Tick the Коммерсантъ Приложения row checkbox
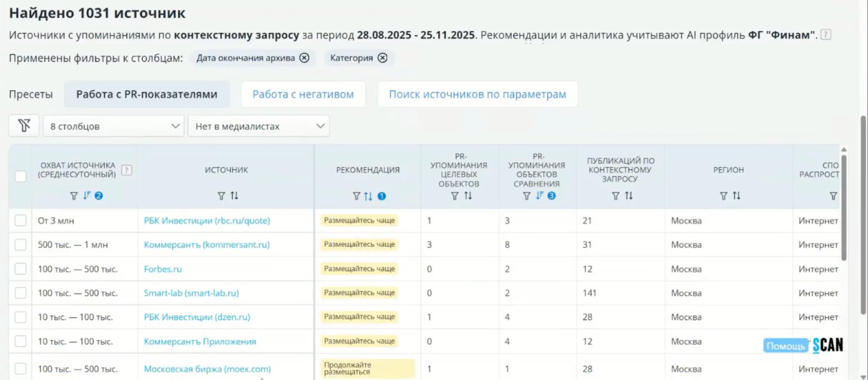 (x=20, y=341)
